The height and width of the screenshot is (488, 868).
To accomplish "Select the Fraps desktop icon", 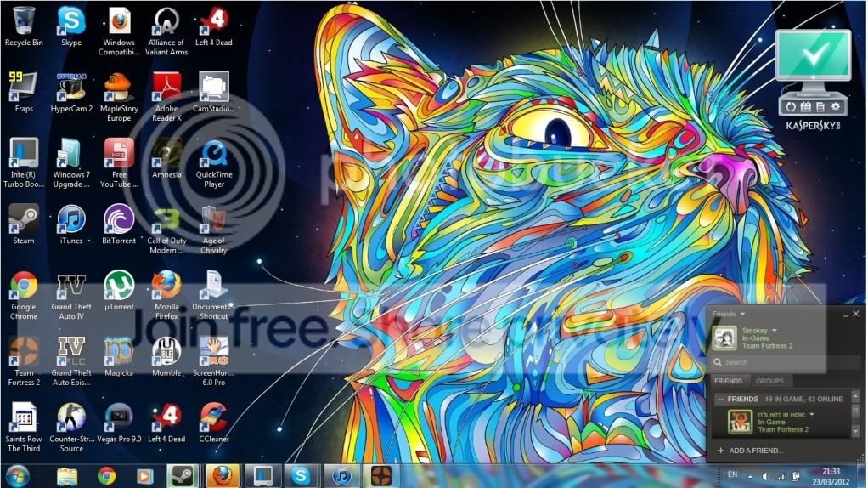I will (x=24, y=92).
